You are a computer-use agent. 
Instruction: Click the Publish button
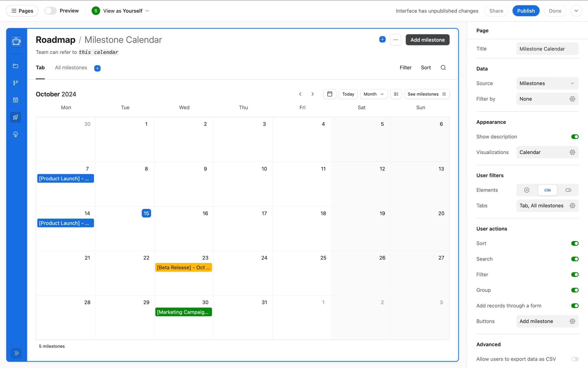coord(526,11)
